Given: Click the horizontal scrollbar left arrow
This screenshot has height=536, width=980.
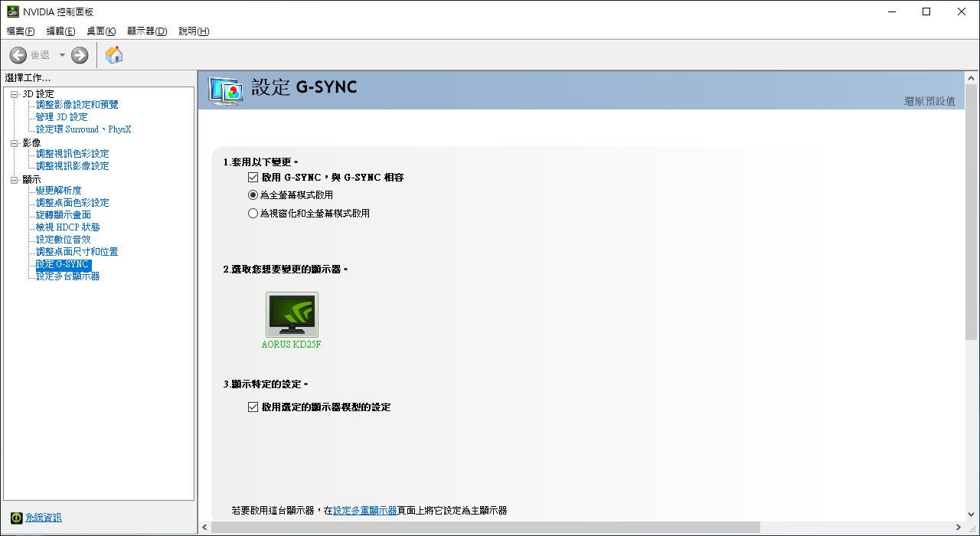Looking at the screenshot, I should point(204,528).
